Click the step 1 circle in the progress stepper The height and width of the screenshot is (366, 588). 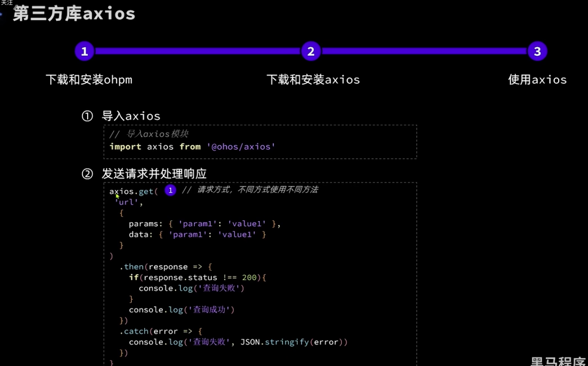coord(84,51)
